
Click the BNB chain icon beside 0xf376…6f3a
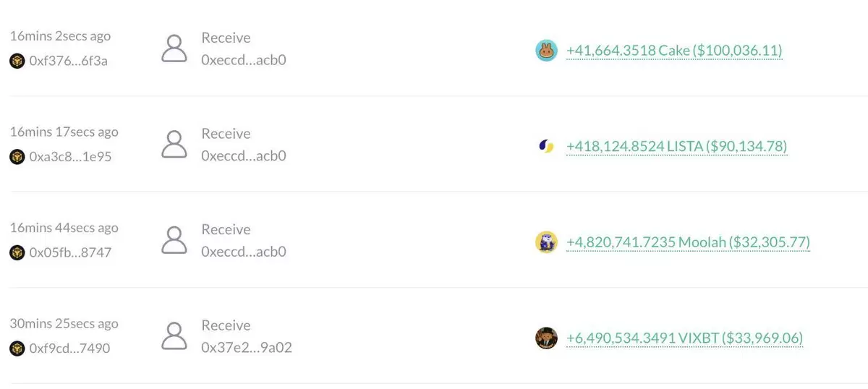pos(17,61)
